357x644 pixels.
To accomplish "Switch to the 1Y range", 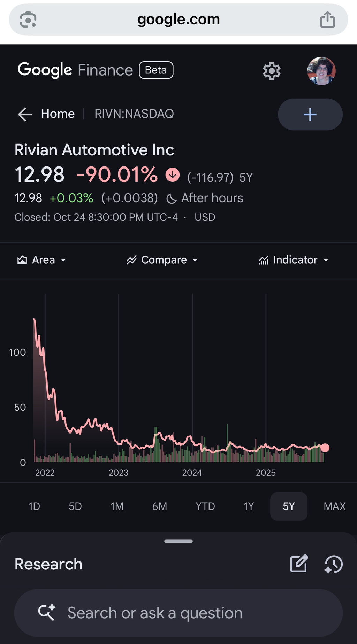I will (249, 506).
